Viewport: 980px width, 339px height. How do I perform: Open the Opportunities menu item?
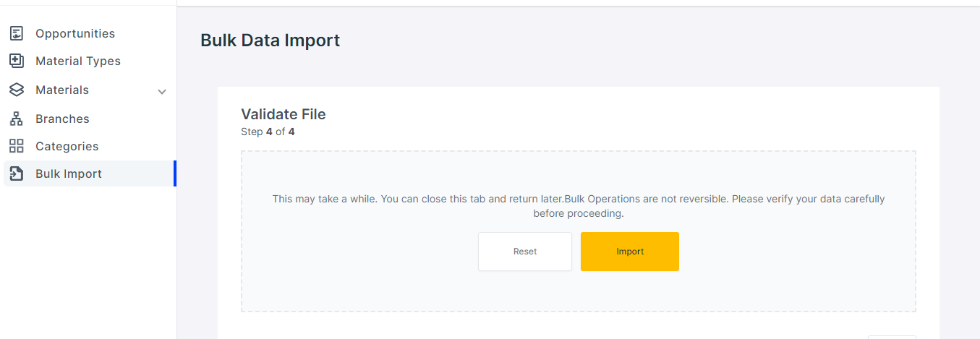point(75,33)
